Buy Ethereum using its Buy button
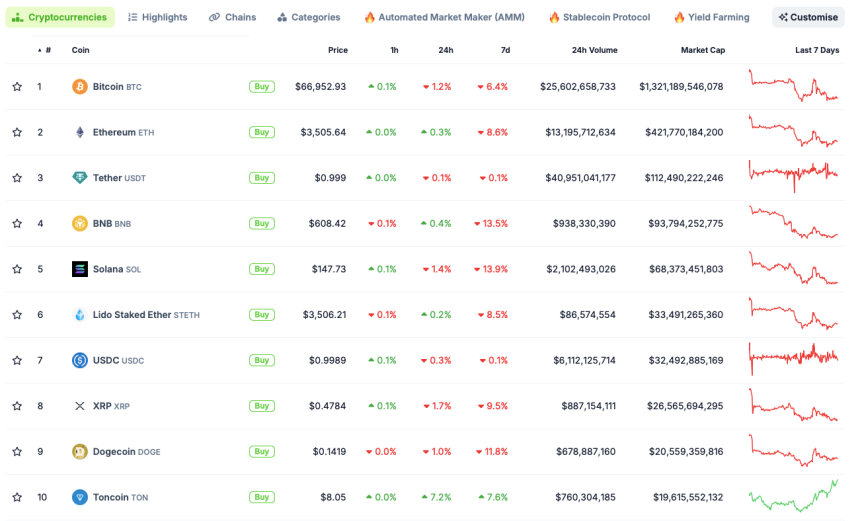 point(262,132)
